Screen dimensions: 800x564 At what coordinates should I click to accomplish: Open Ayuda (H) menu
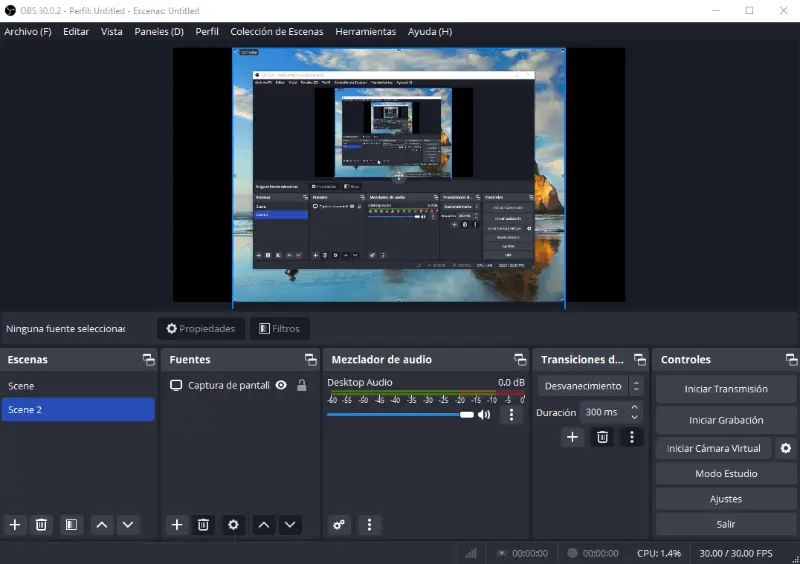(430, 32)
